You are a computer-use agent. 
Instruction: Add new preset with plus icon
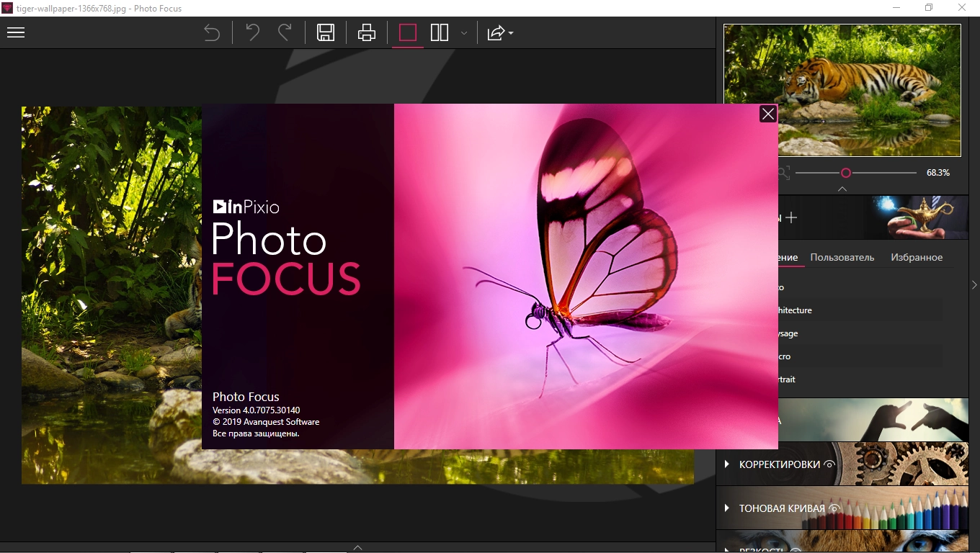tap(791, 217)
